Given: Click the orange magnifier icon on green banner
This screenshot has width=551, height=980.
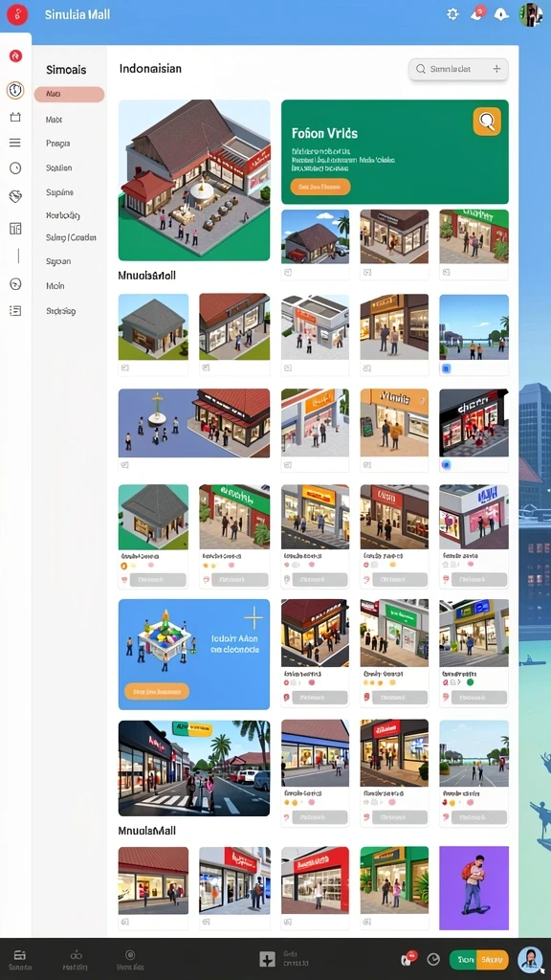Looking at the screenshot, I should click(x=487, y=121).
